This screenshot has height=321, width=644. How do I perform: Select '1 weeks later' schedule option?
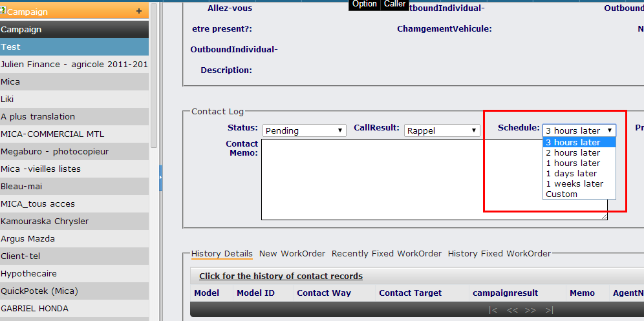(x=574, y=183)
